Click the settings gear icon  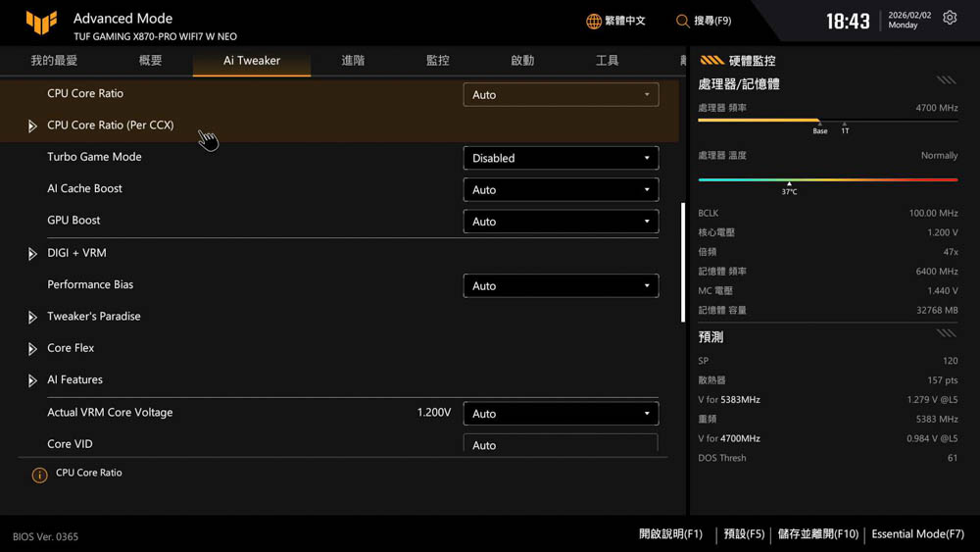tap(950, 19)
